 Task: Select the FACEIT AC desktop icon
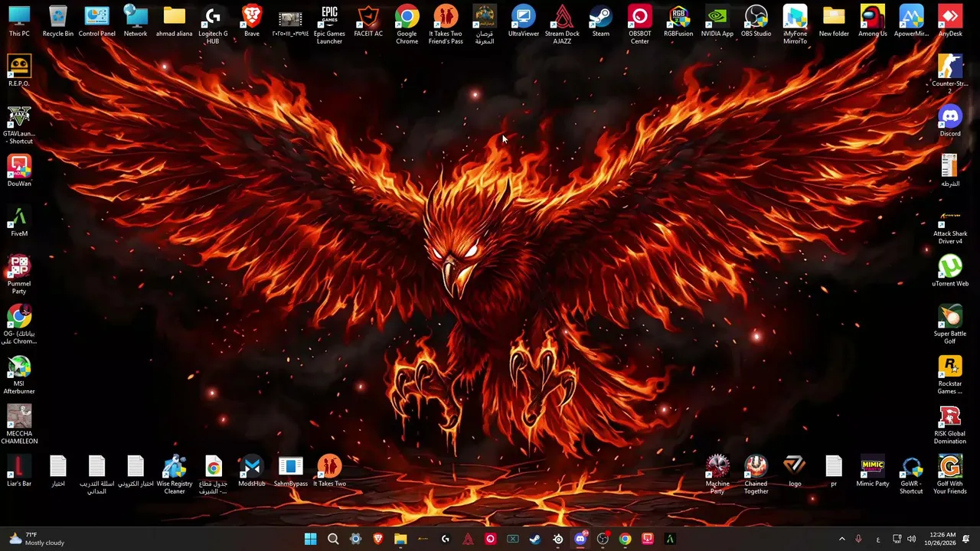point(368,21)
